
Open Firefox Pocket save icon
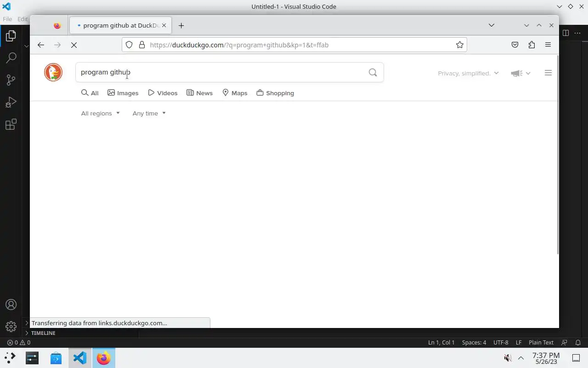tap(515, 45)
